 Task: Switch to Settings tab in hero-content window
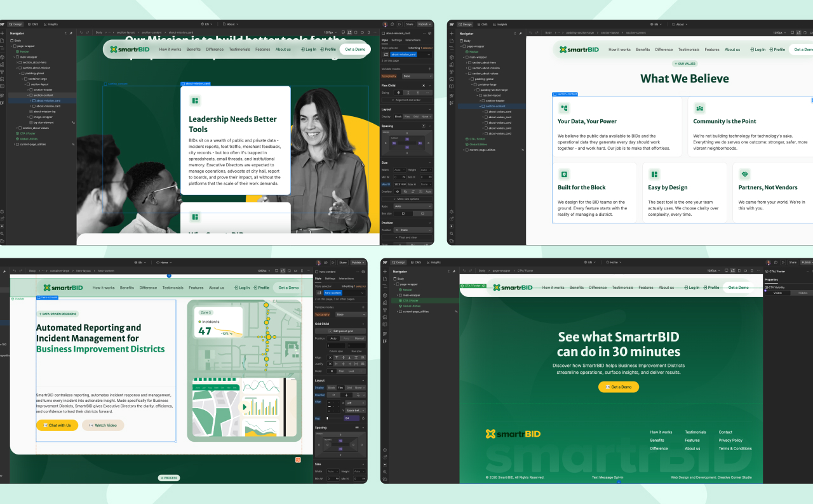coord(330,278)
